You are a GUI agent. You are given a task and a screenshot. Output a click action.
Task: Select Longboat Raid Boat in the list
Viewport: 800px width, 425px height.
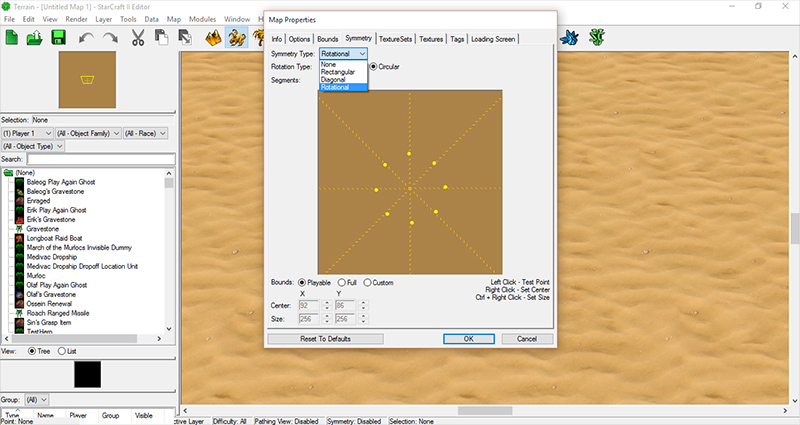tap(54, 238)
